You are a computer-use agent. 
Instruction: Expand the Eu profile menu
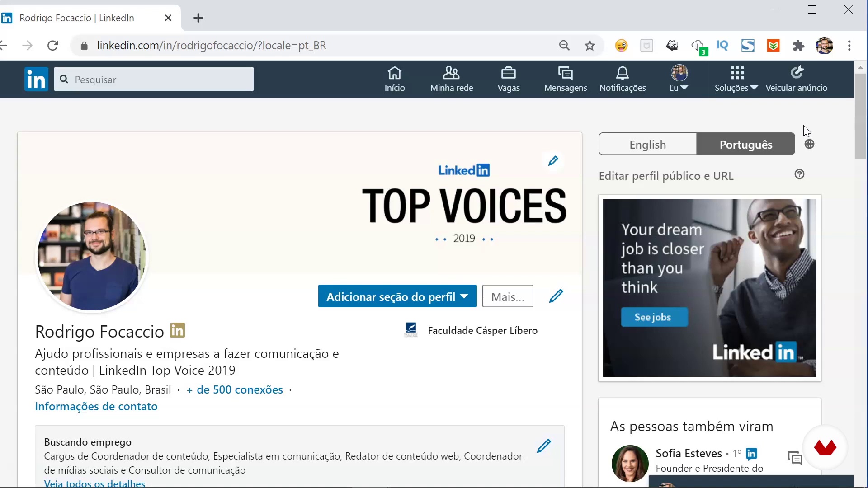(679, 79)
